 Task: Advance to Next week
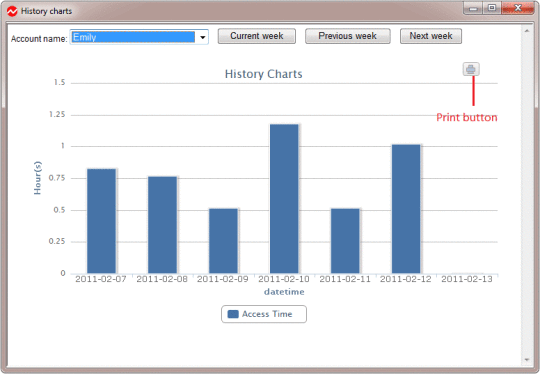(430, 36)
